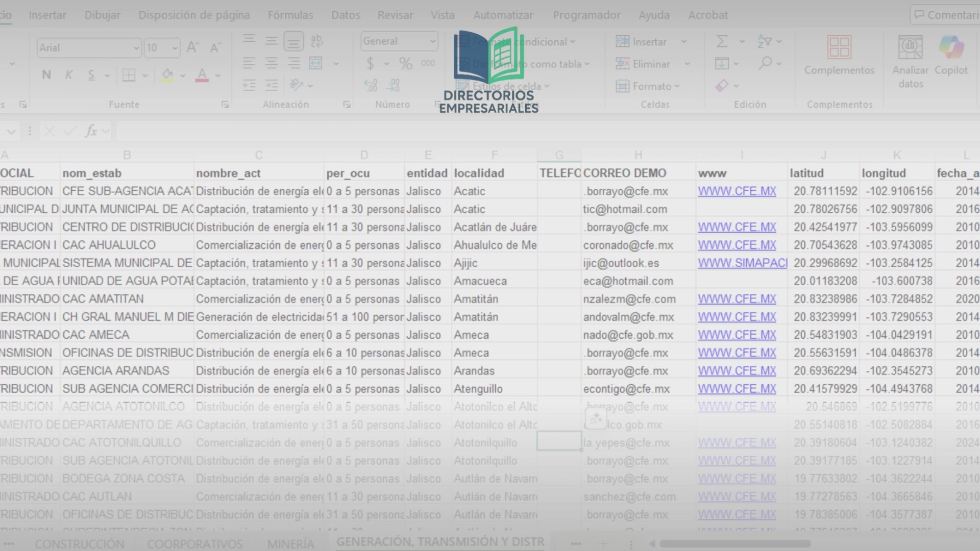The width and height of the screenshot is (980, 551).
Task: Open Copilot from the ribbon
Action: (x=951, y=47)
